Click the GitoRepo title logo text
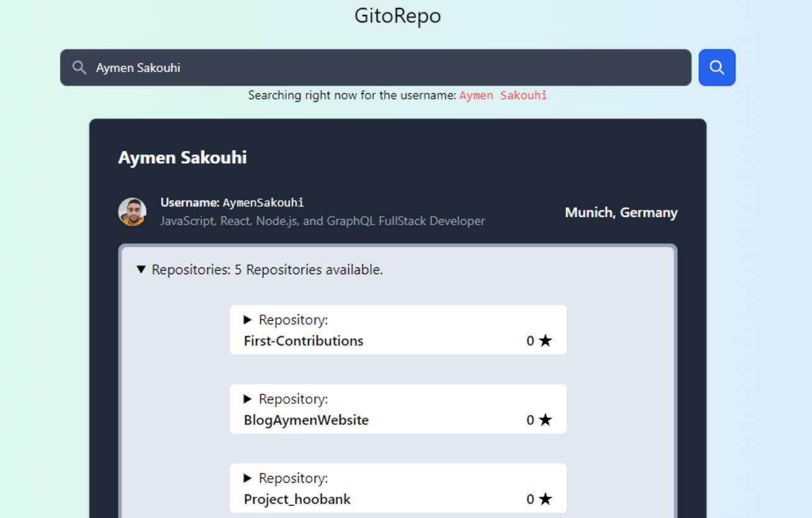The image size is (812, 518). coord(398,16)
